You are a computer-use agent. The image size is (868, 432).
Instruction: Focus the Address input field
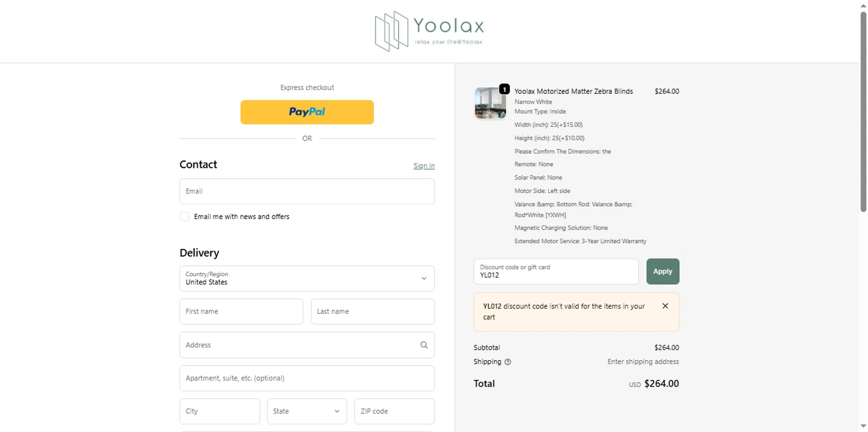(x=307, y=345)
